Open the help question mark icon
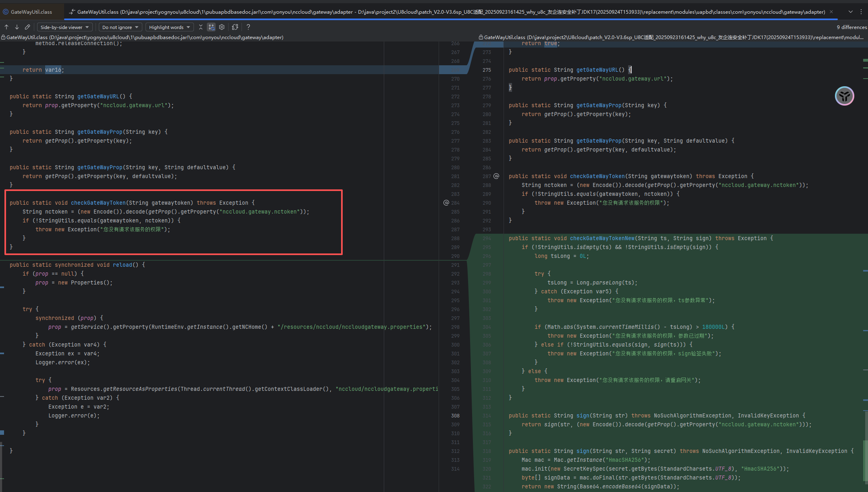Image resolution: width=868 pixels, height=492 pixels. (x=248, y=27)
